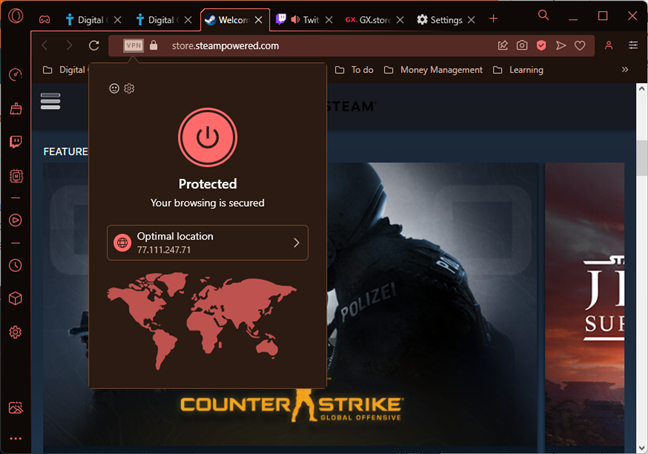Open sidebar three-dots more options
Viewport: 648px width, 454px height.
click(15, 439)
